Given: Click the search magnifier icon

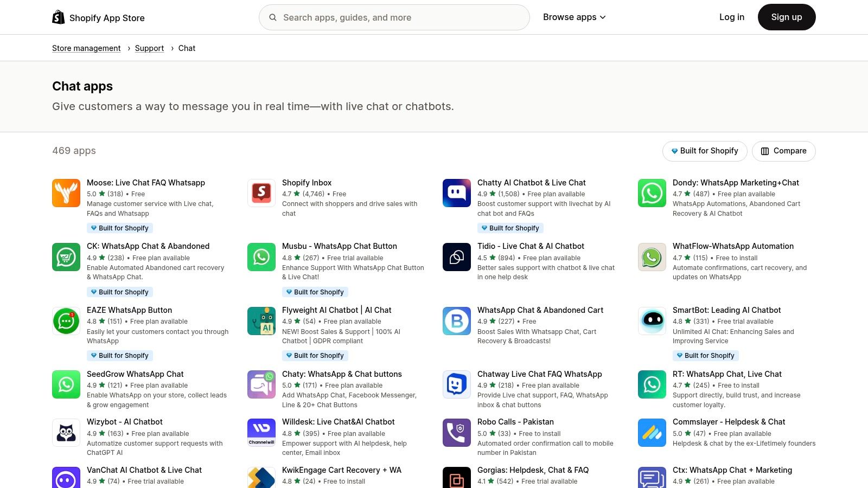Looking at the screenshot, I should [273, 17].
